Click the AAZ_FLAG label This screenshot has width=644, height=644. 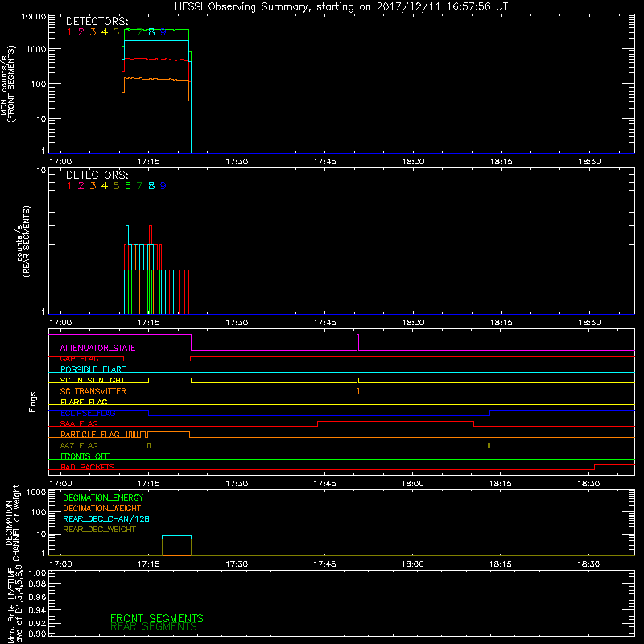[79, 445]
